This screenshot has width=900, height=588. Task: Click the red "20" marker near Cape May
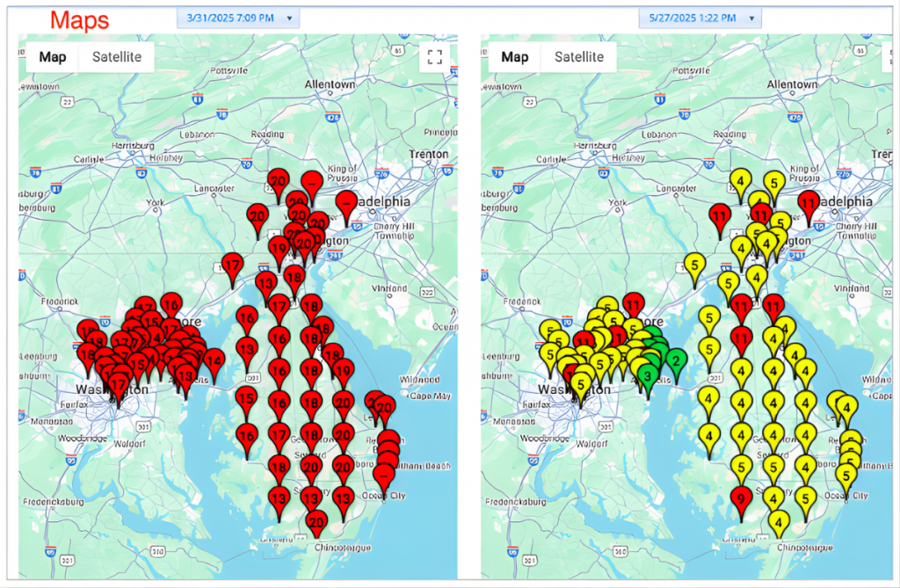(384, 408)
